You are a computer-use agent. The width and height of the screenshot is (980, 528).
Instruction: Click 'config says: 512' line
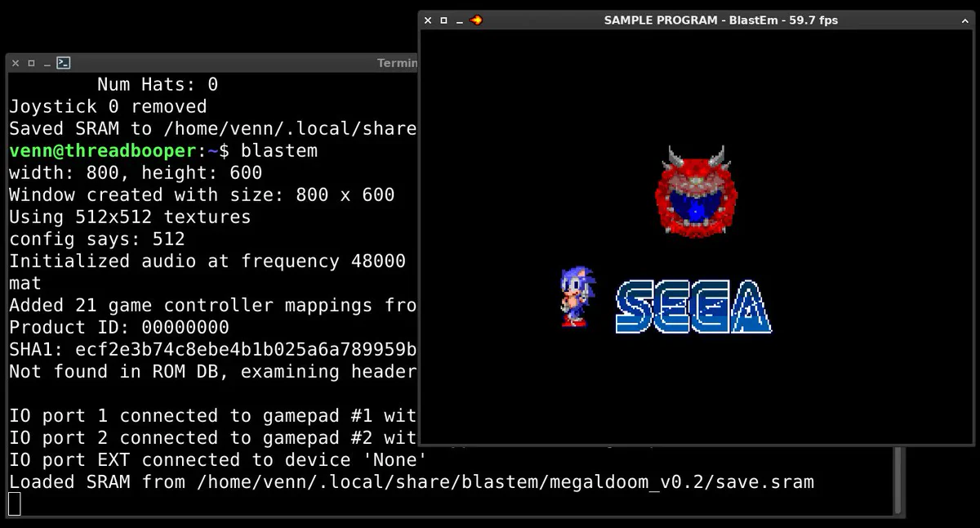97,239
